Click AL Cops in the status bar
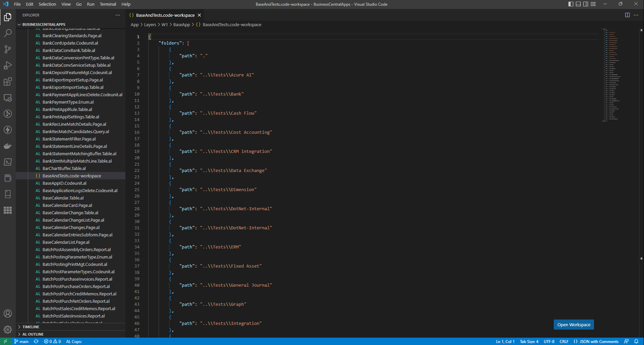 tap(74, 341)
